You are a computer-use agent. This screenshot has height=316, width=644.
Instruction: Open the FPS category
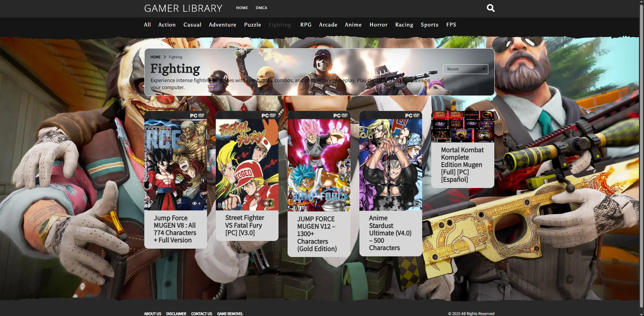pos(451,25)
